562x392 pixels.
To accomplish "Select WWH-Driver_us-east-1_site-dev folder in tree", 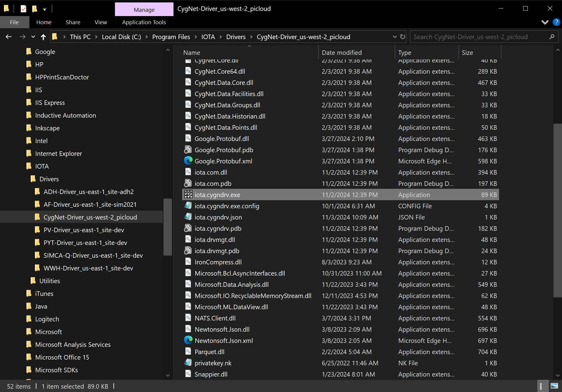I will point(88,268).
